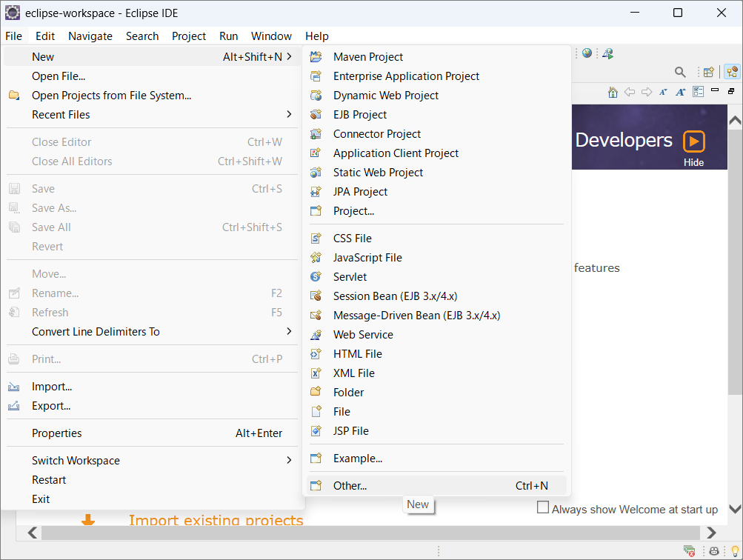
Task: Expand the Switch Workspace submenu
Action: click(x=289, y=461)
